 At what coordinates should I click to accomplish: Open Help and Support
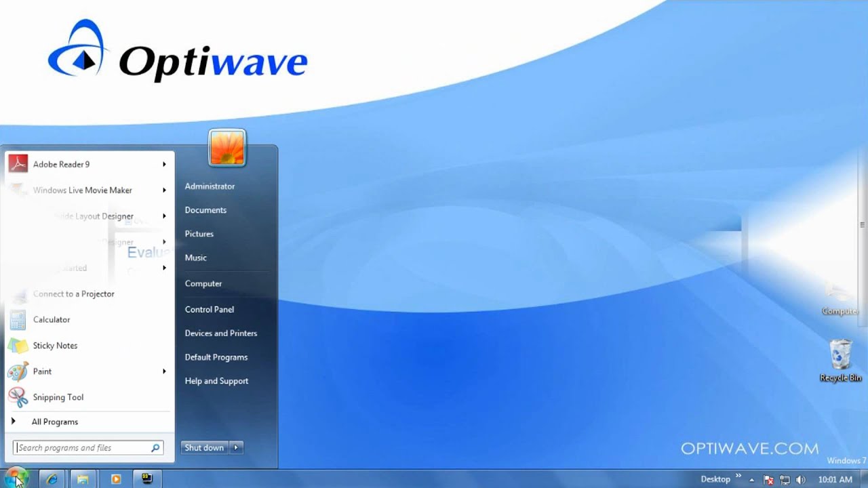coord(216,381)
